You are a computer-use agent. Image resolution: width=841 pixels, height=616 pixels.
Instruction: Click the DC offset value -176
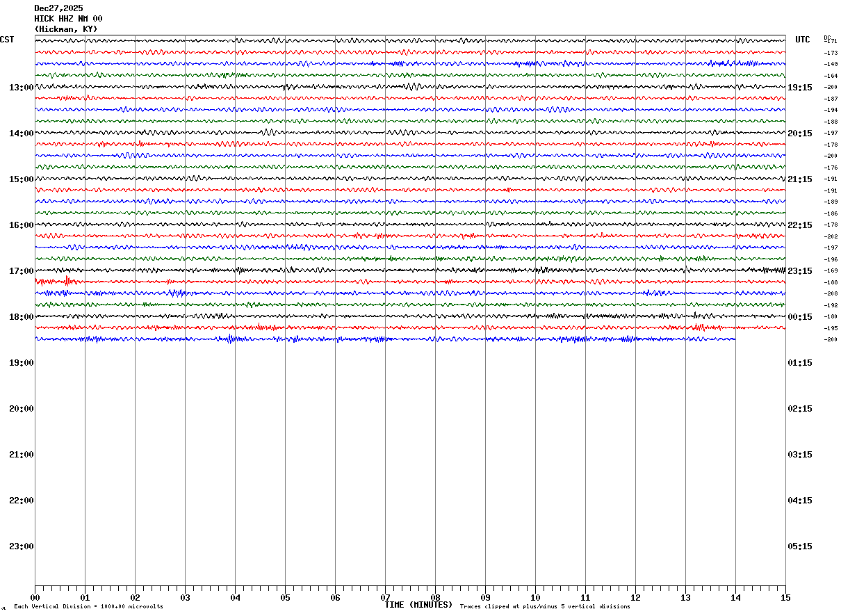tap(831, 168)
